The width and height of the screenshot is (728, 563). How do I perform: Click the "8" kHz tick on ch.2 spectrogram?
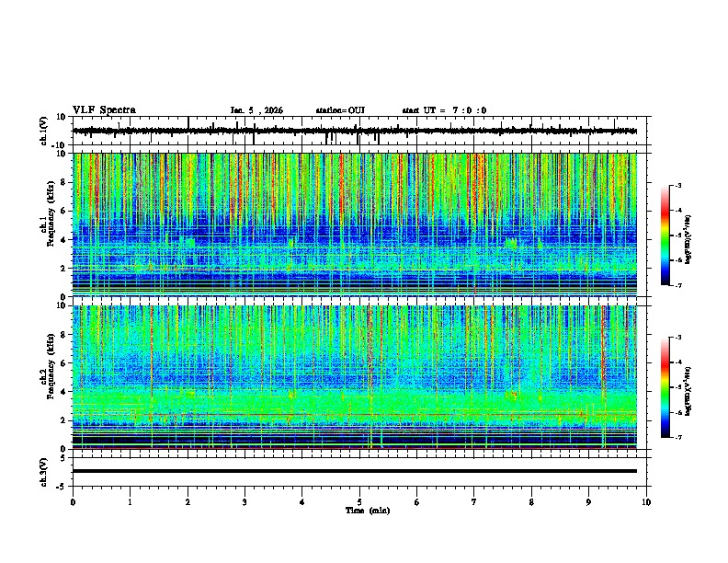coord(63,335)
